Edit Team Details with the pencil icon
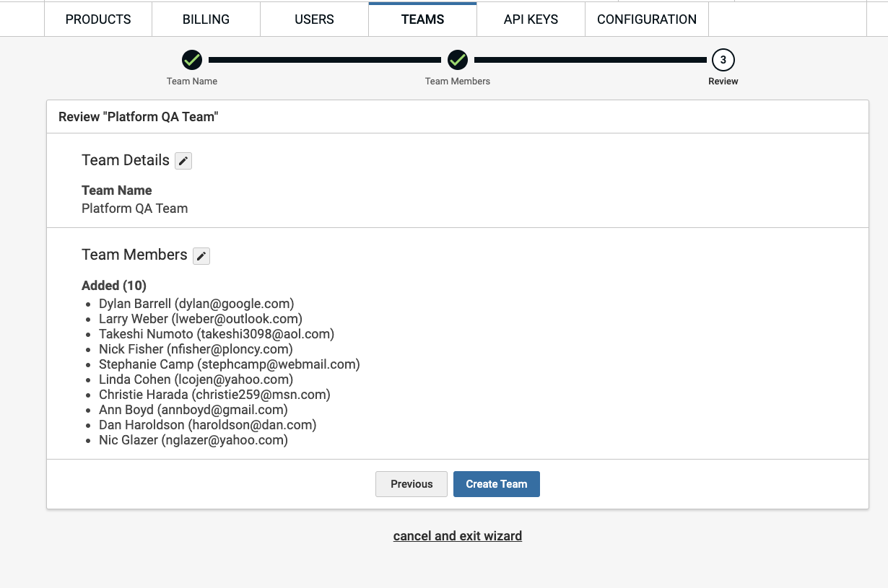 click(183, 161)
